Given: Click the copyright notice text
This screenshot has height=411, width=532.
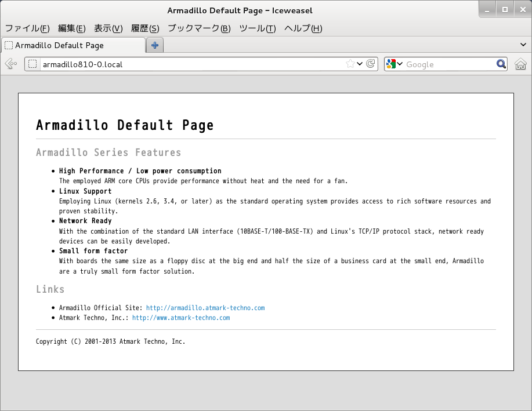Looking at the screenshot, I should click(x=111, y=341).
